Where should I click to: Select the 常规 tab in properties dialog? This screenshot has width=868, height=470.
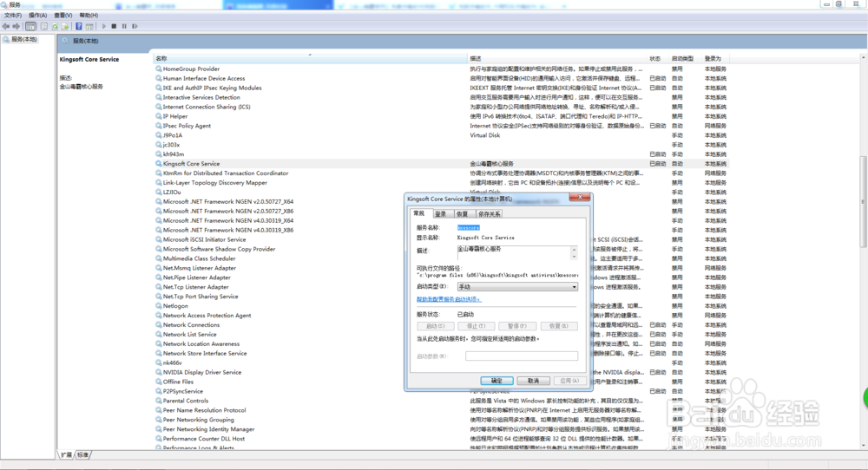coord(419,213)
